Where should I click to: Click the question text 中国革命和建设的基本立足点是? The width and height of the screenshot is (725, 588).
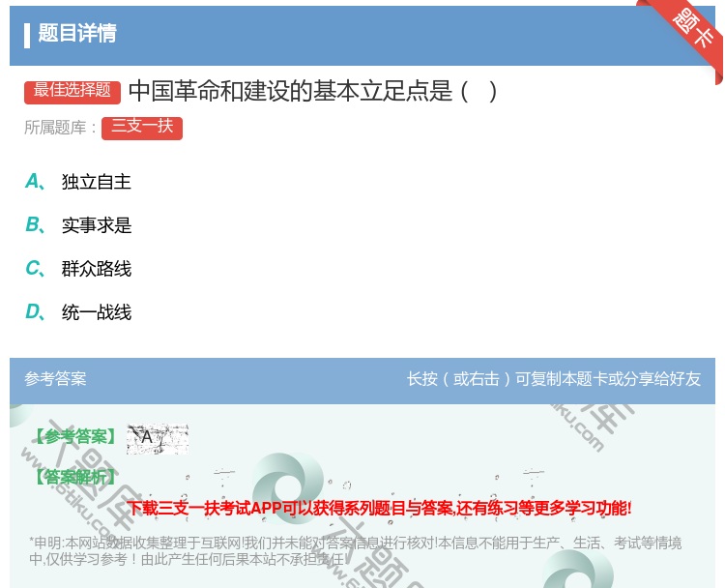pyautogui.click(x=313, y=92)
